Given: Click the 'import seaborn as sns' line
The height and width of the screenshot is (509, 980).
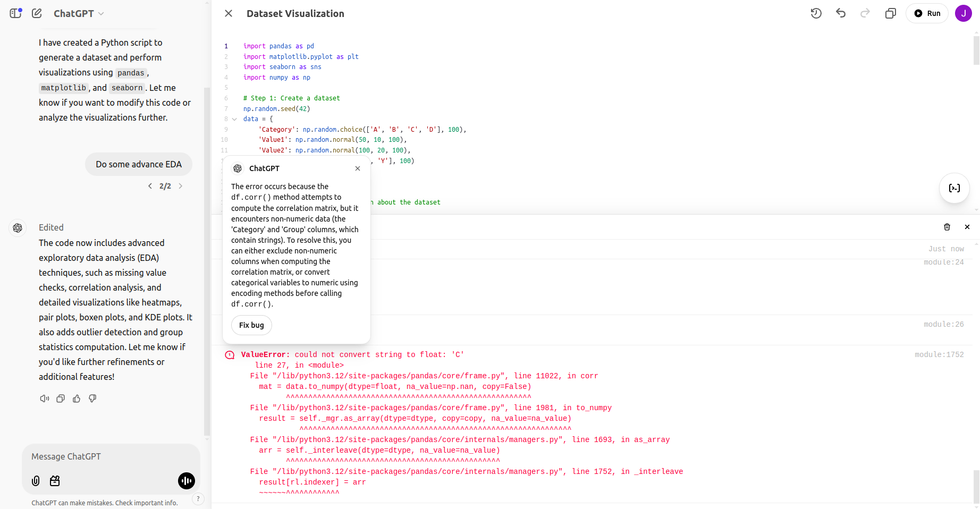Looking at the screenshot, I should pyautogui.click(x=282, y=67).
